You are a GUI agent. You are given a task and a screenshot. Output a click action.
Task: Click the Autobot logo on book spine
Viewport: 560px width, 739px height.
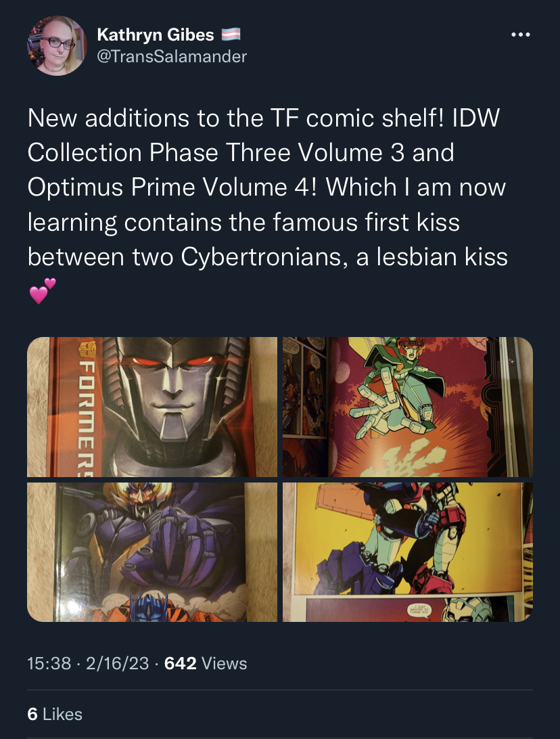(87, 350)
